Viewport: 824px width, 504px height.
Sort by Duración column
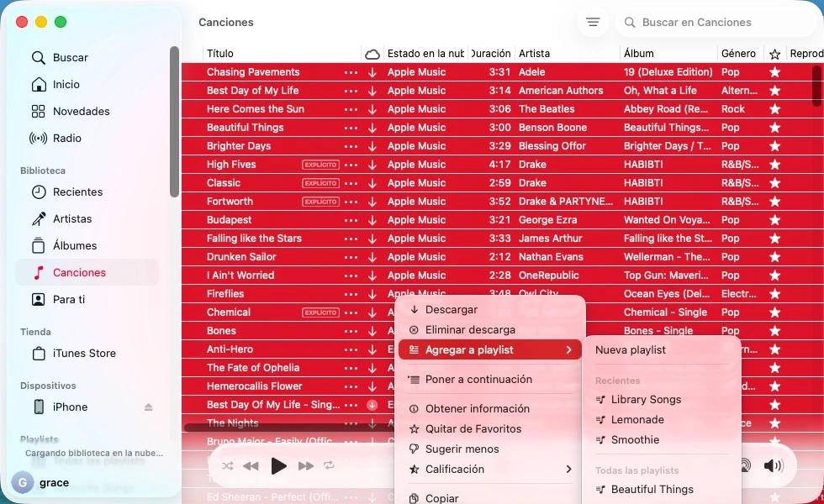coord(491,54)
